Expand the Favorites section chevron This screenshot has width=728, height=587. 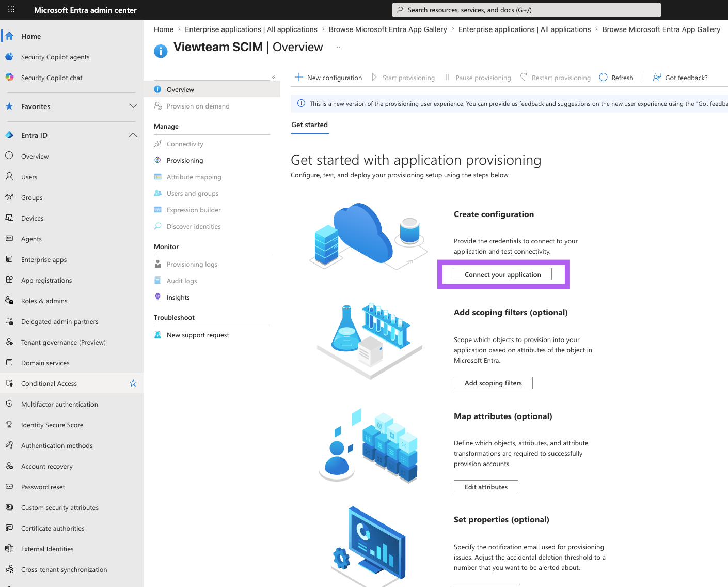pyautogui.click(x=133, y=106)
